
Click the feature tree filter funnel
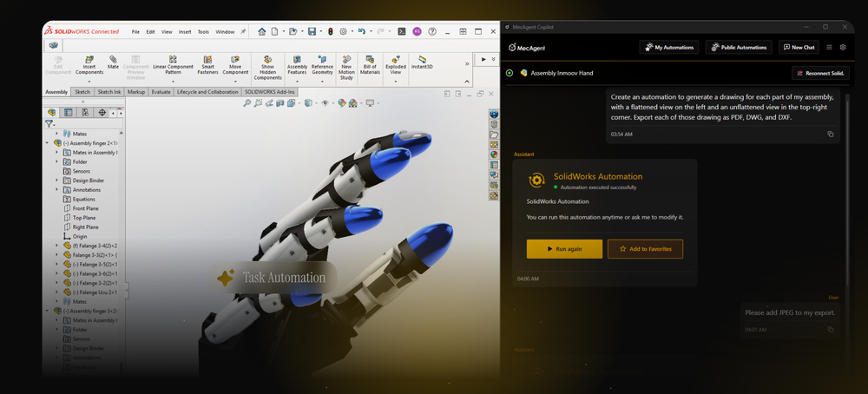pyautogui.click(x=49, y=124)
